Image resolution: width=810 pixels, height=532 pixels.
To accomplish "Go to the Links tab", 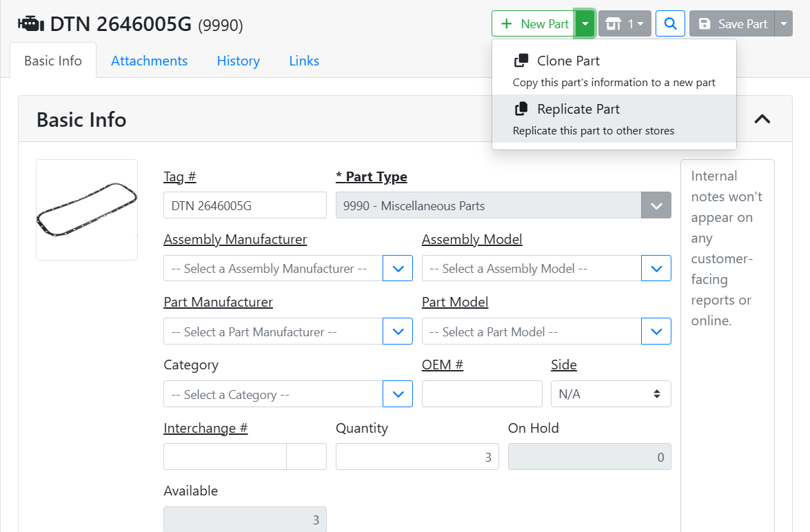I will tap(304, 61).
